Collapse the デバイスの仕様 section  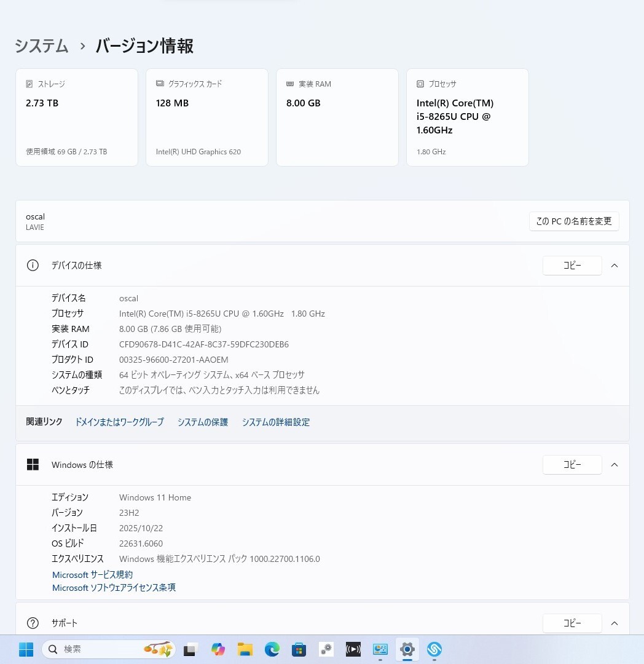[x=615, y=265]
